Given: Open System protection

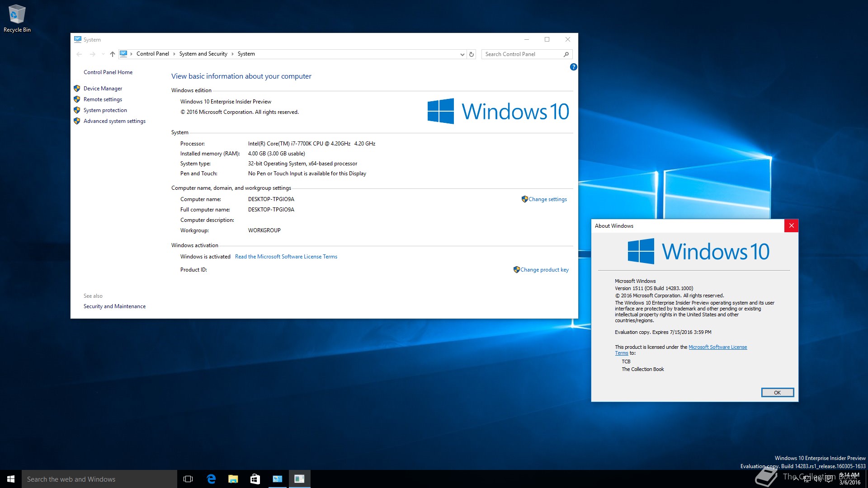Looking at the screenshot, I should [105, 110].
